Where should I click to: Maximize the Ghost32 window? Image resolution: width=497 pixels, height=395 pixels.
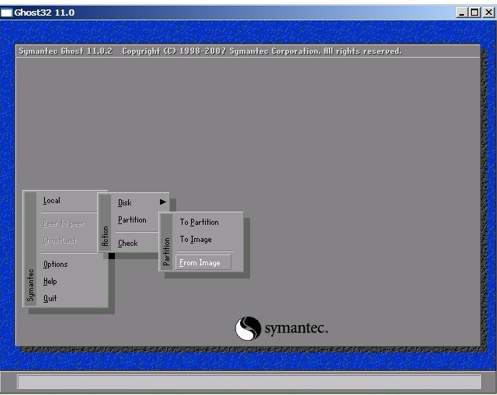[474, 13]
